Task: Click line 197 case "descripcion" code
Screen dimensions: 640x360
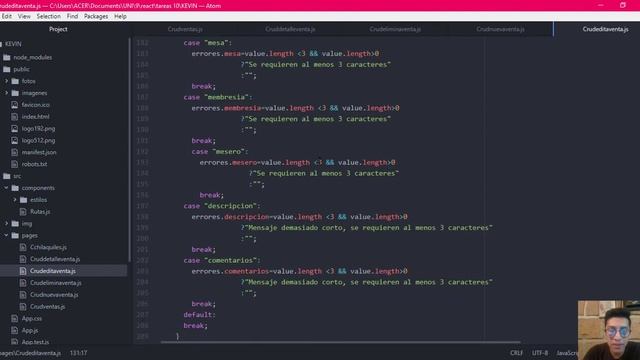Action: 222,206
